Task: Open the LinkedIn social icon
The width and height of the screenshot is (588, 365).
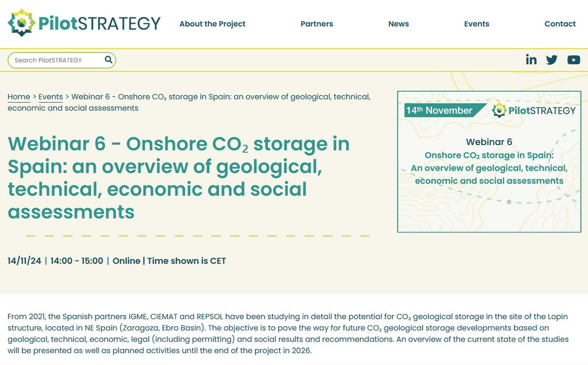Action: point(531,60)
